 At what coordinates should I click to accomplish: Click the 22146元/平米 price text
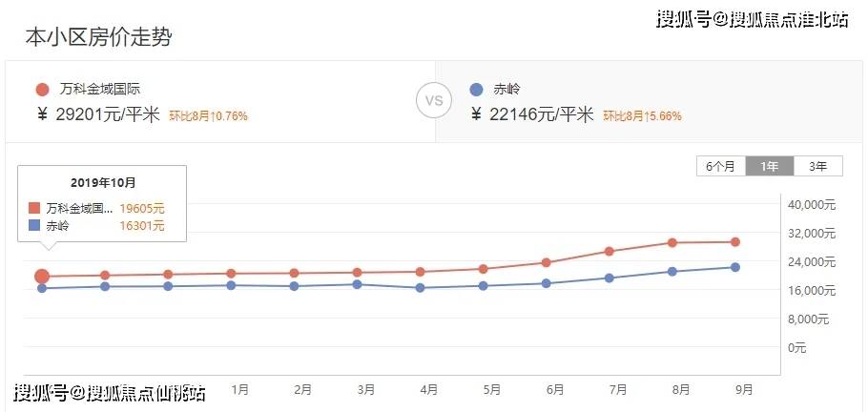coord(541,114)
